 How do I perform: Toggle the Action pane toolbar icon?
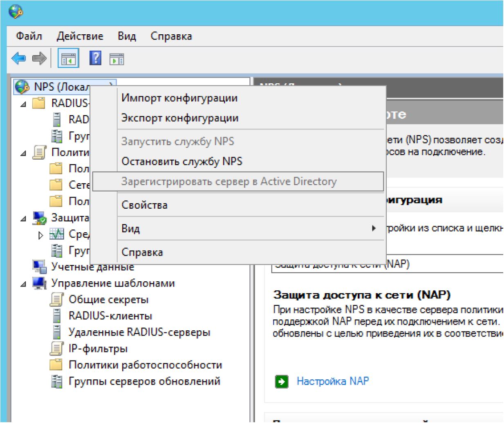coord(116,60)
